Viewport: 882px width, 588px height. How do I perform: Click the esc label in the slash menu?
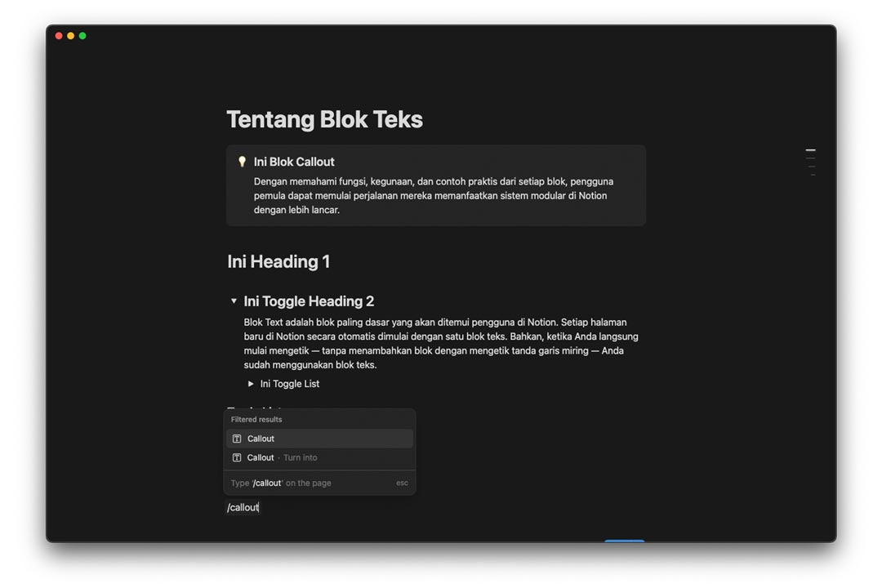(x=402, y=483)
